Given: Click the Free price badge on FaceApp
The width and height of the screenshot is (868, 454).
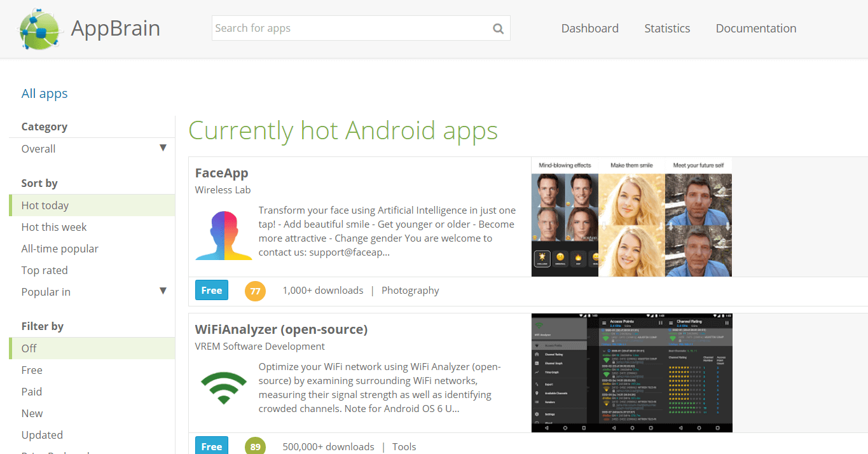Looking at the screenshot, I should point(212,290).
